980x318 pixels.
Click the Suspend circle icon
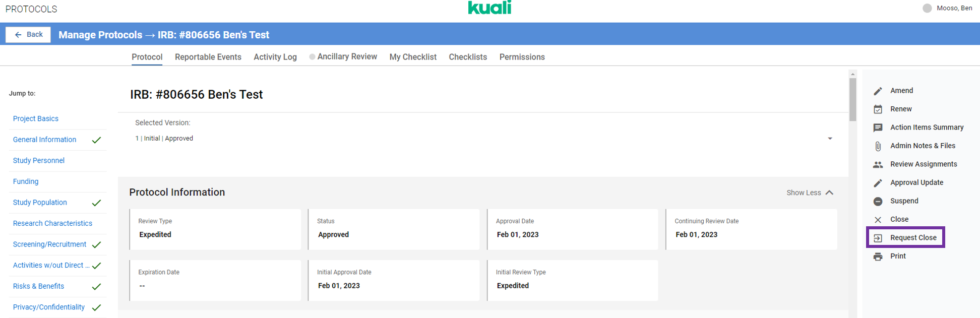(878, 201)
